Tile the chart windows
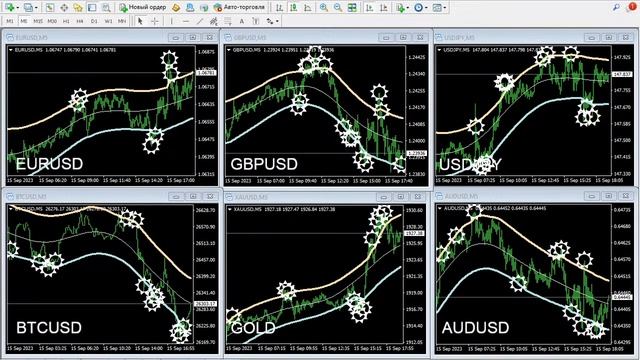The width and height of the screenshot is (640, 360). [352, 7]
